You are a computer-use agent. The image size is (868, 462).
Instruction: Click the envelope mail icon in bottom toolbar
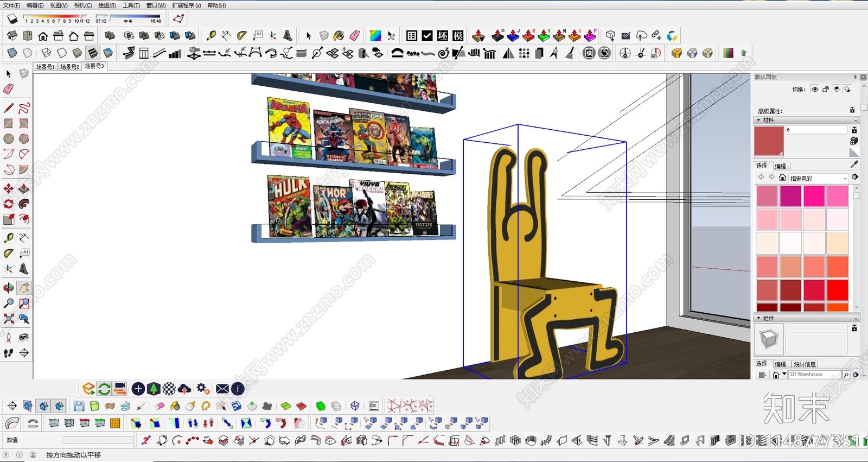coord(222,389)
